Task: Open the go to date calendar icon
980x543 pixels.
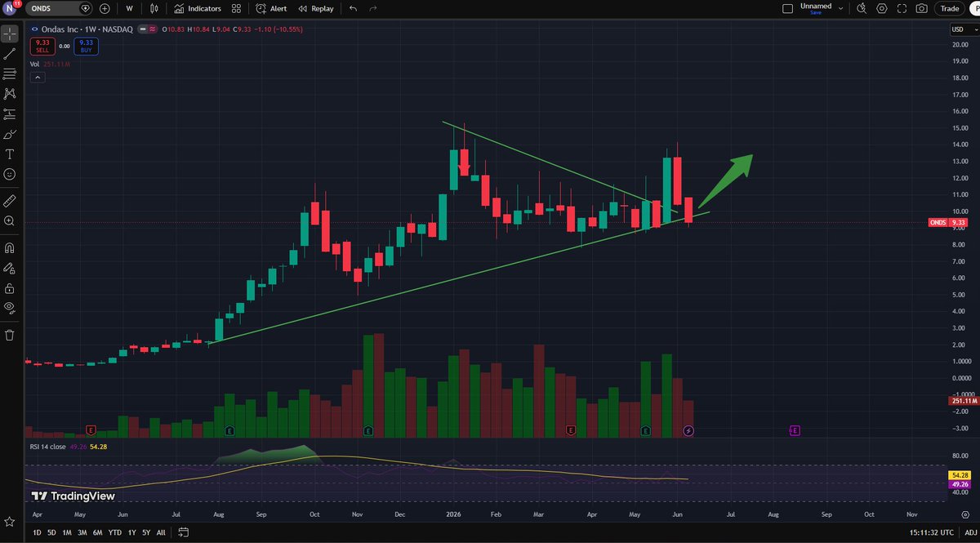Action: pos(183,532)
